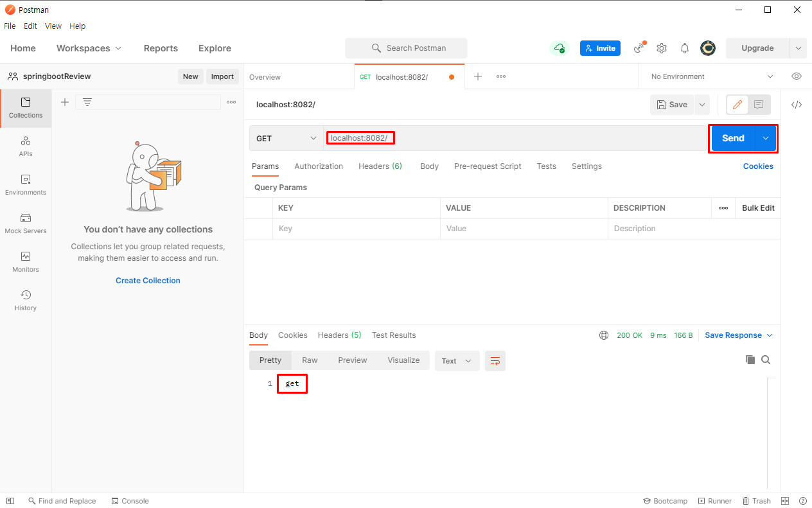Image resolution: width=812 pixels, height=508 pixels.
Task: Open the Tests tab
Action: [547, 166]
